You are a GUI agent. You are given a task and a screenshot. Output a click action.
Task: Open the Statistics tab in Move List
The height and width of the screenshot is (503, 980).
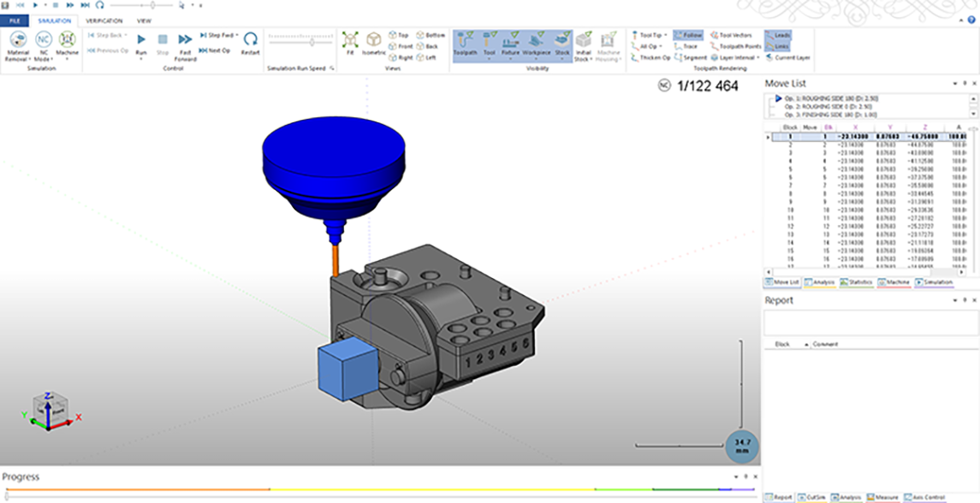[x=856, y=281]
